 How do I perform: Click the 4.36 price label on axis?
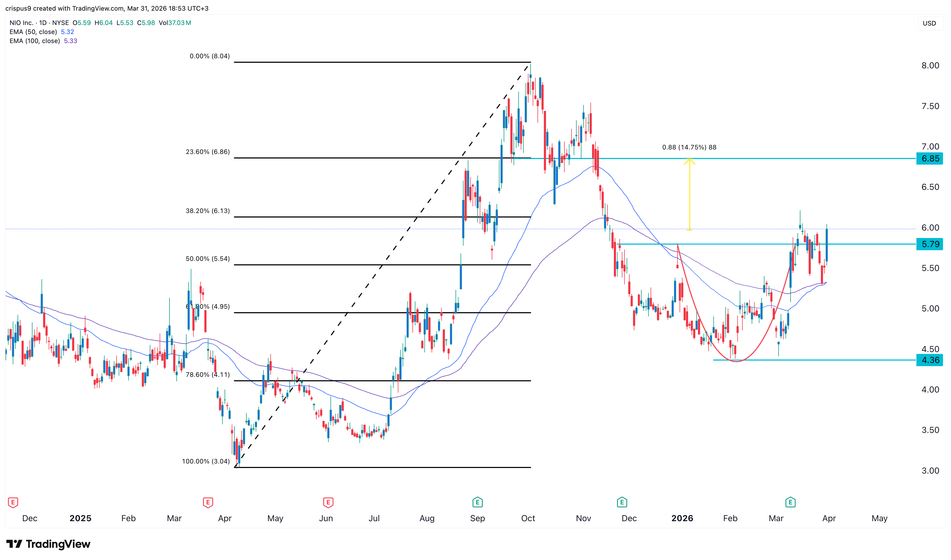click(x=929, y=360)
